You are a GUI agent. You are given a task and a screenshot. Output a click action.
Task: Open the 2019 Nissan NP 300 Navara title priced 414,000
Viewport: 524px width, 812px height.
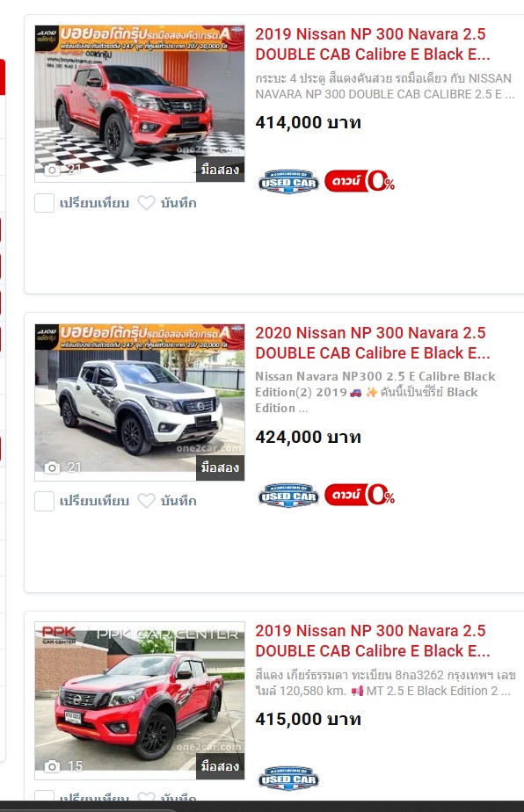pos(372,44)
